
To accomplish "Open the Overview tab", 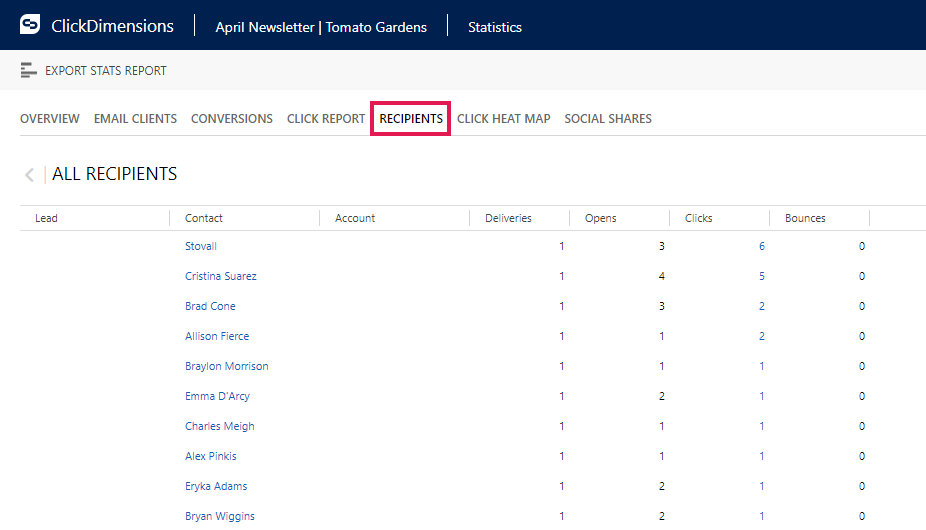I will point(50,119).
